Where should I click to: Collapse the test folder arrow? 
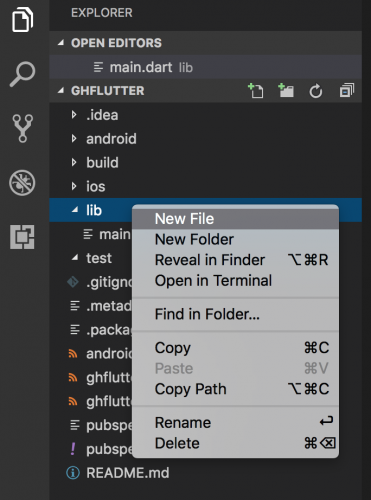point(75,258)
